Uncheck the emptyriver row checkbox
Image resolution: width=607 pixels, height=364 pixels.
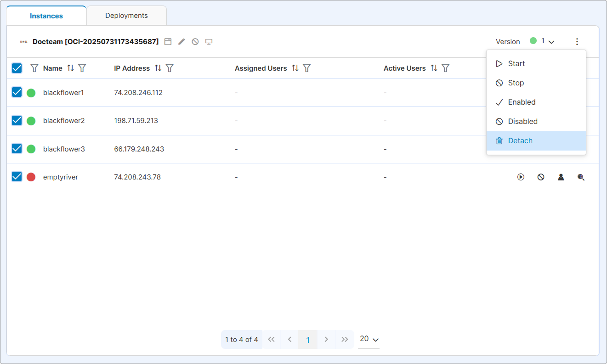(x=17, y=177)
